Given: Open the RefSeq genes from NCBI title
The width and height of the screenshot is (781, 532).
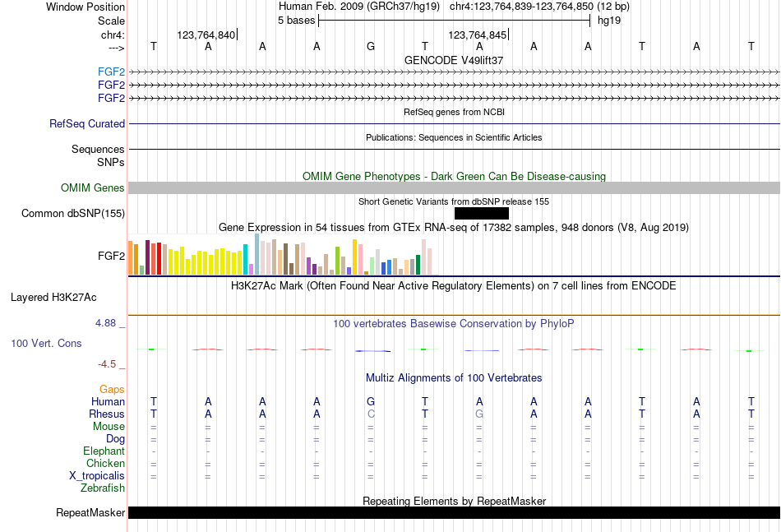Looking at the screenshot, I should coord(454,112).
